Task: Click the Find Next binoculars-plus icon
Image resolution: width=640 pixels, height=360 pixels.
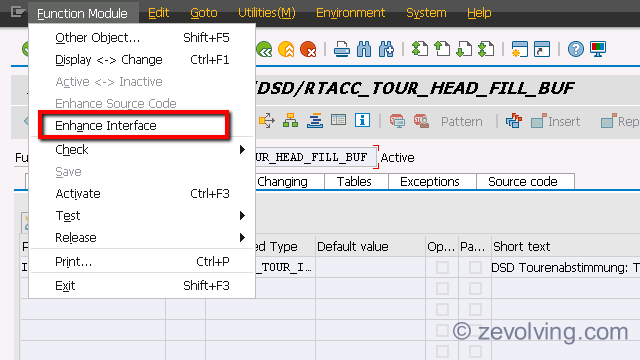Action: (386, 49)
